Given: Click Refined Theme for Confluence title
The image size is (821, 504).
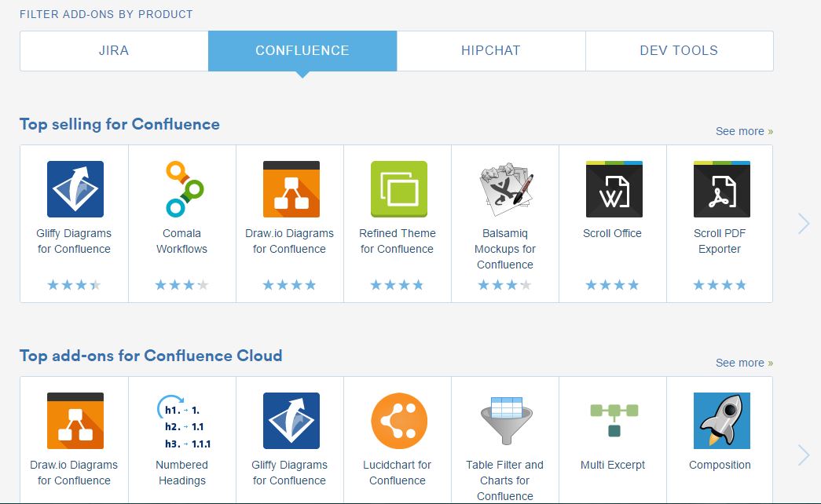Looking at the screenshot, I should [398, 241].
